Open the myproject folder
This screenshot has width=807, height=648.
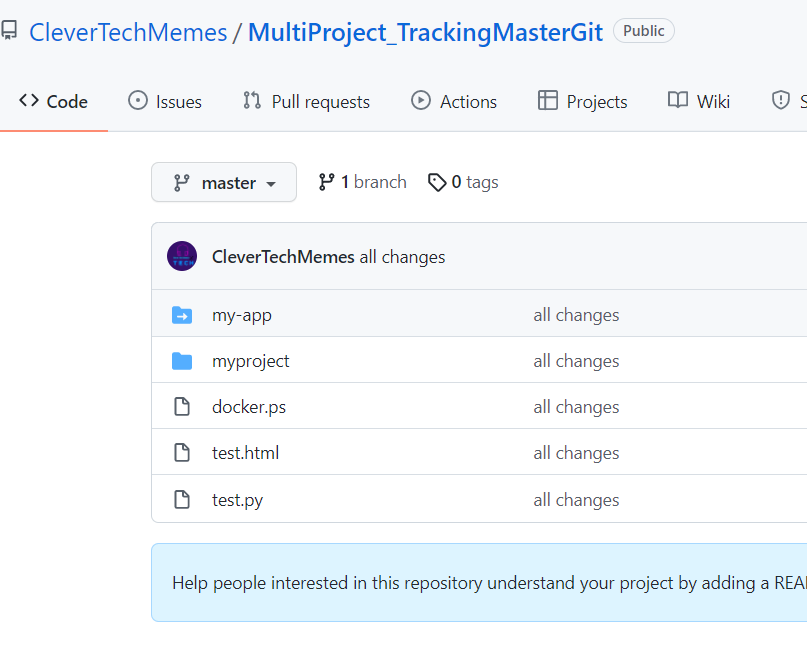pos(251,361)
